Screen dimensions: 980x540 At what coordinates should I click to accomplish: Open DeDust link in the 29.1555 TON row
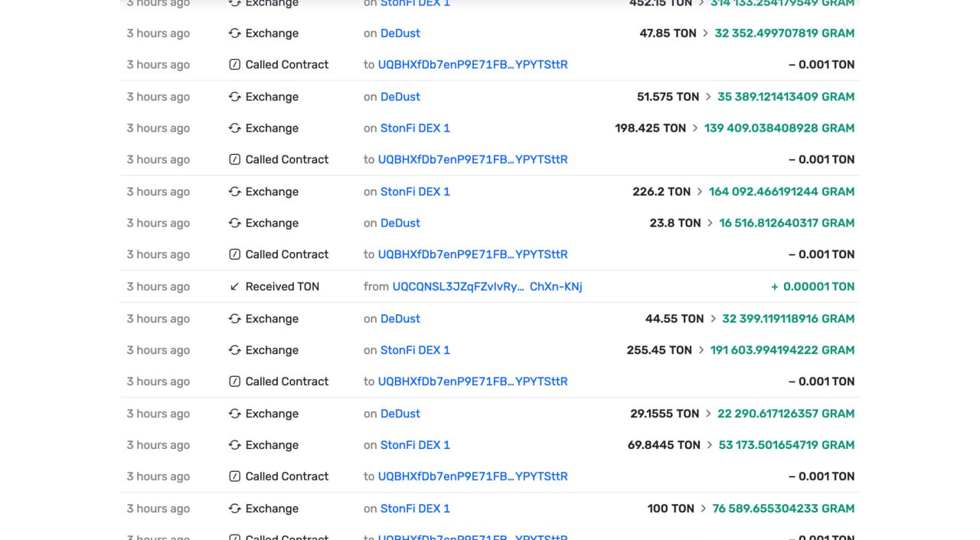[x=400, y=414]
